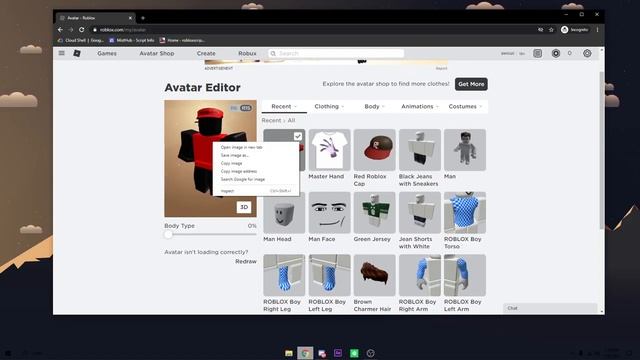
Task: Open the Roblox settings gear icon
Action: click(587, 53)
